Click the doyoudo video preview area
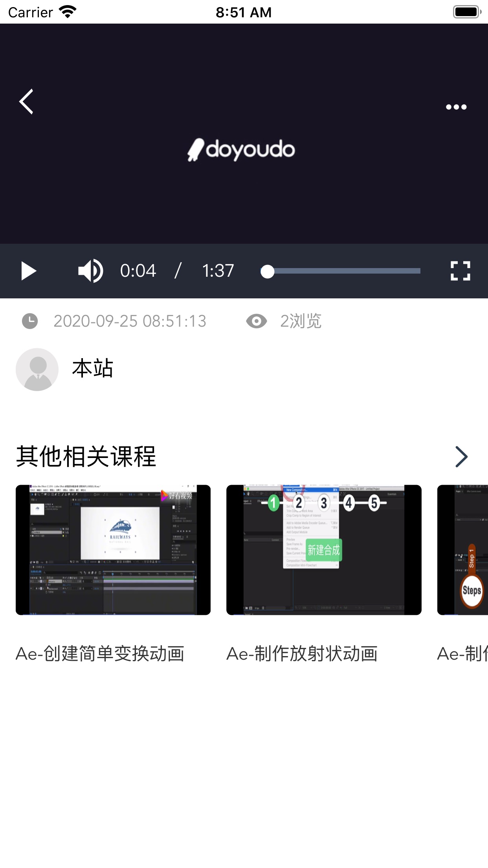Viewport: 488px width, 868px height. tap(244, 134)
